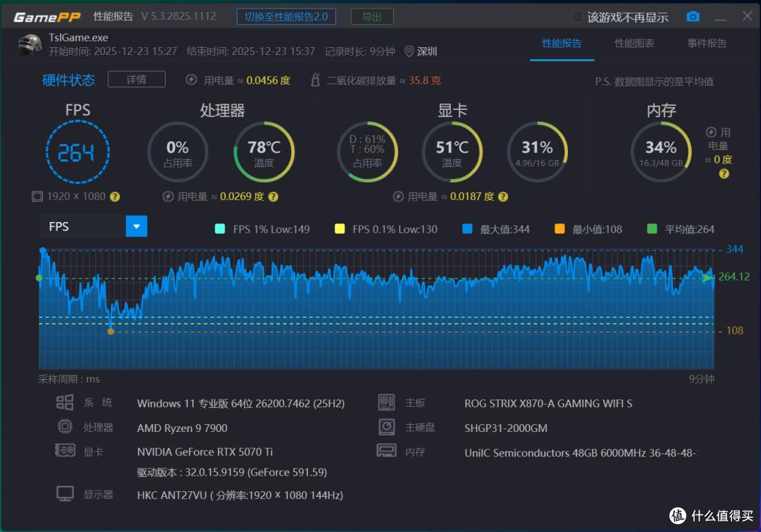The image size is (761, 532).
Task: Click the AMD Ryzen 9 7900 text
Action: coord(182,428)
